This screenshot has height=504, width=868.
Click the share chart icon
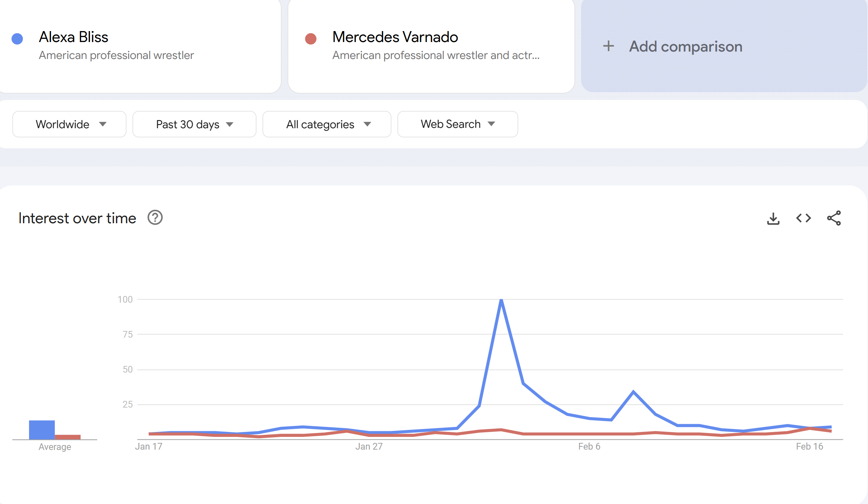coord(834,218)
